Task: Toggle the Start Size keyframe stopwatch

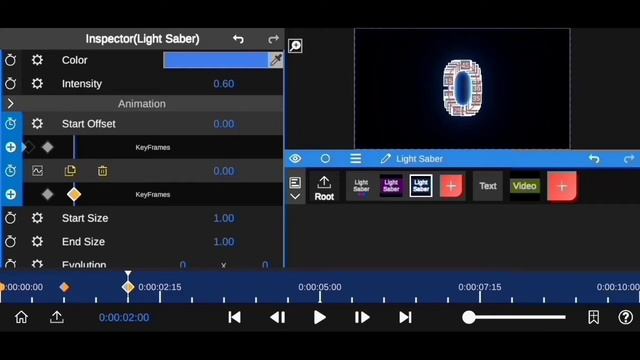Action: [x=11, y=218]
